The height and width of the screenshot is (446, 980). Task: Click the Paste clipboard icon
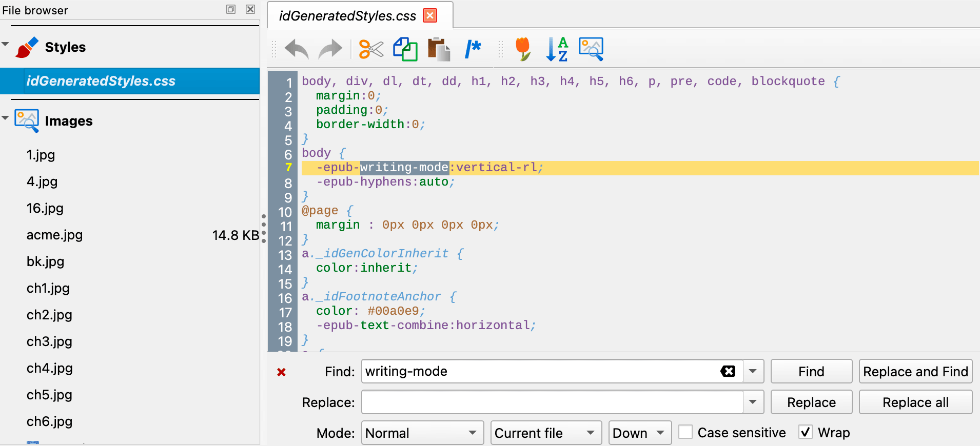tap(439, 49)
